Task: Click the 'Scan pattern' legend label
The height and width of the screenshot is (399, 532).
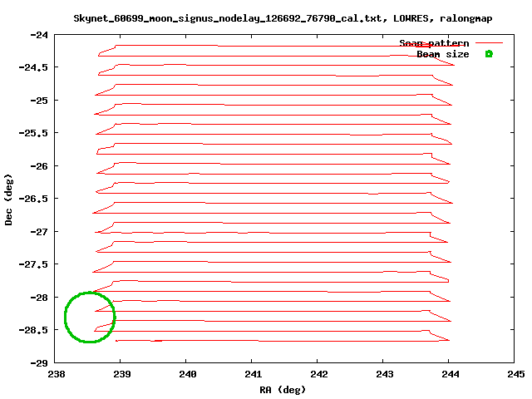Action: click(x=434, y=43)
